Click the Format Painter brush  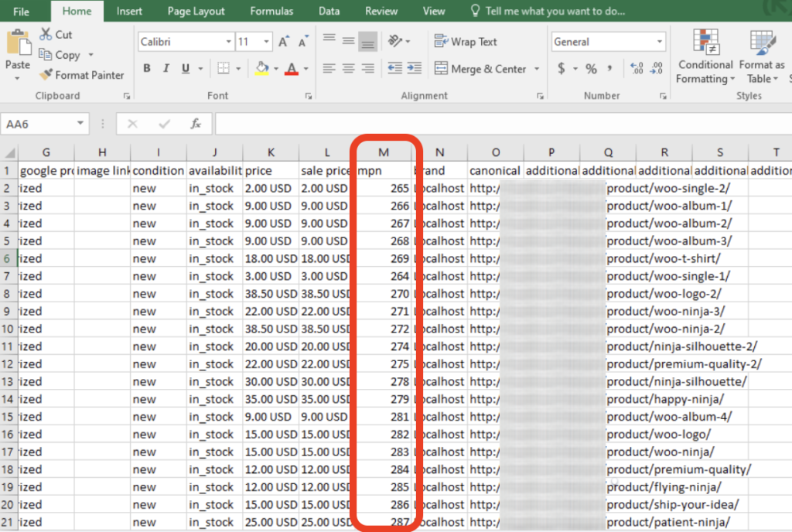46,75
